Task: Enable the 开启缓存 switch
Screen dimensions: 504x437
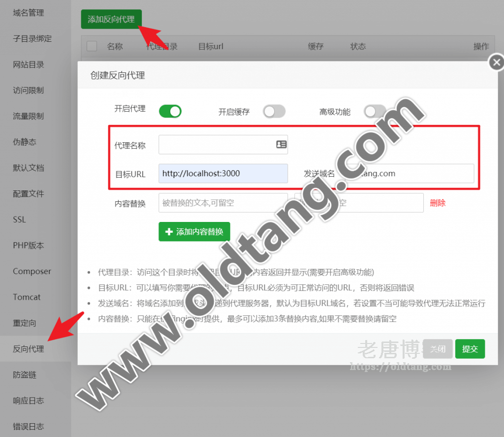Action: [274, 112]
